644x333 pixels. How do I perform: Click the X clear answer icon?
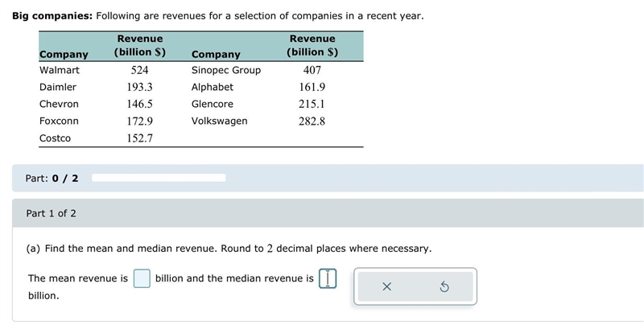coord(386,286)
